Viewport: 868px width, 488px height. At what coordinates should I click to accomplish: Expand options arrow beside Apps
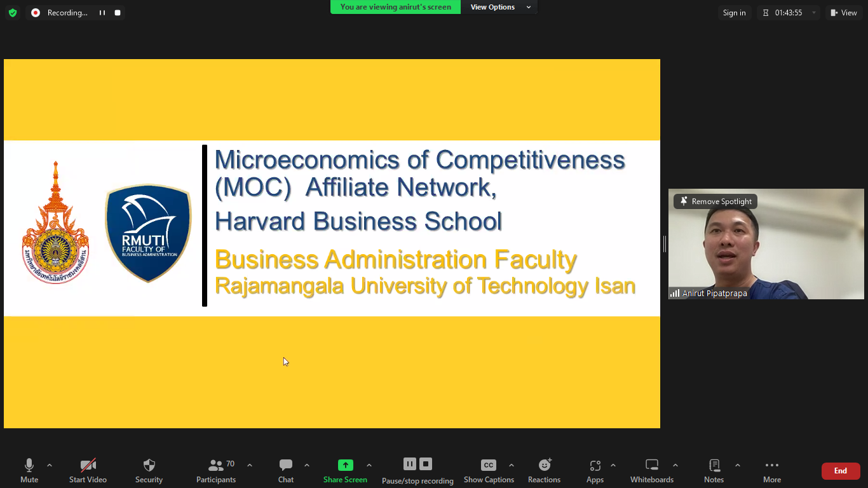[x=613, y=465]
